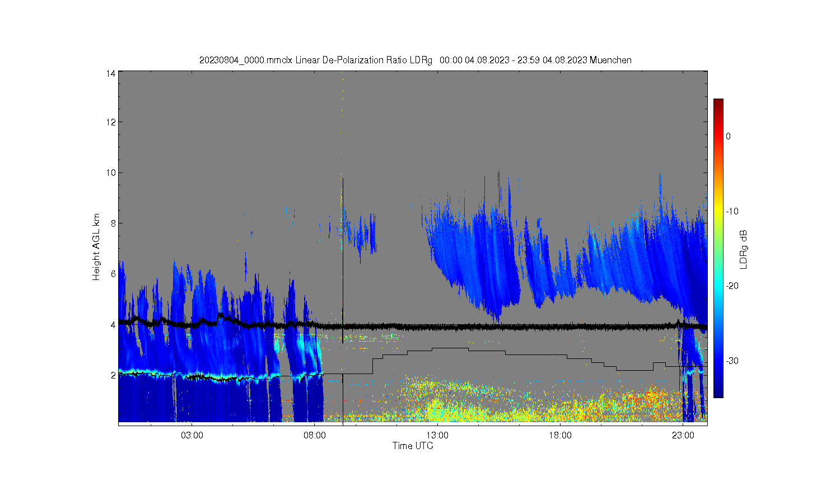Click the colorbar value -30

click(732, 361)
